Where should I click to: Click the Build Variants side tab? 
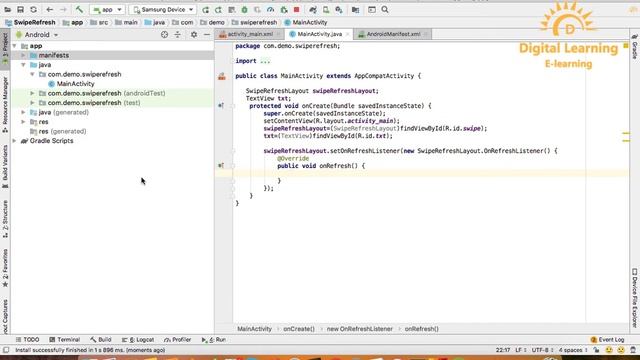pyautogui.click(x=5, y=167)
